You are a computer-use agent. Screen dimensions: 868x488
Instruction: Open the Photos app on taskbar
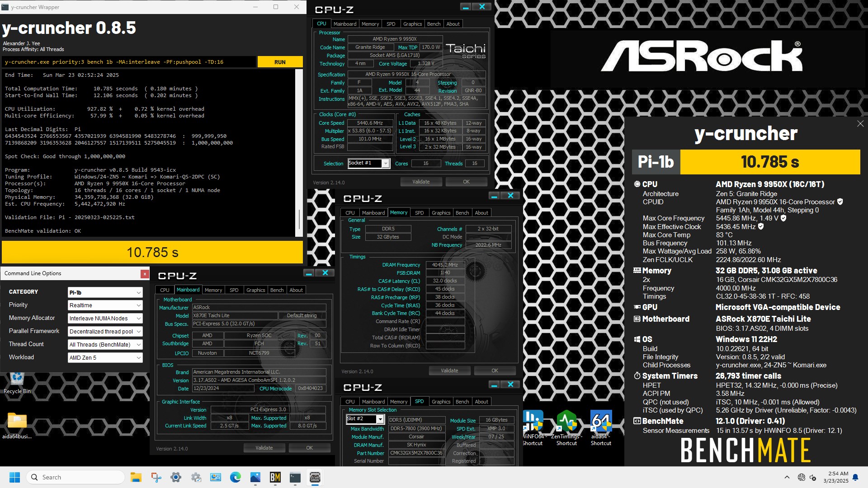pyautogui.click(x=255, y=477)
